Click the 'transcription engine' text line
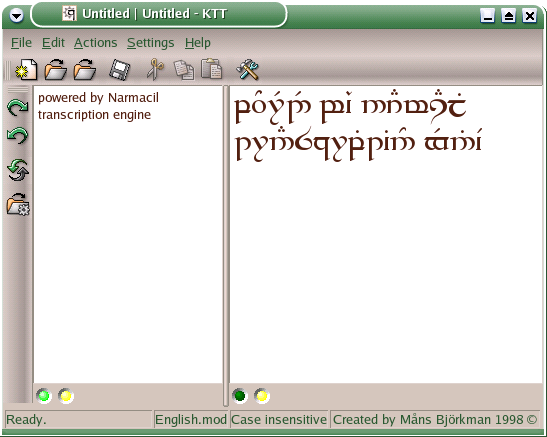Viewport: 547px width, 437px height. (94, 115)
